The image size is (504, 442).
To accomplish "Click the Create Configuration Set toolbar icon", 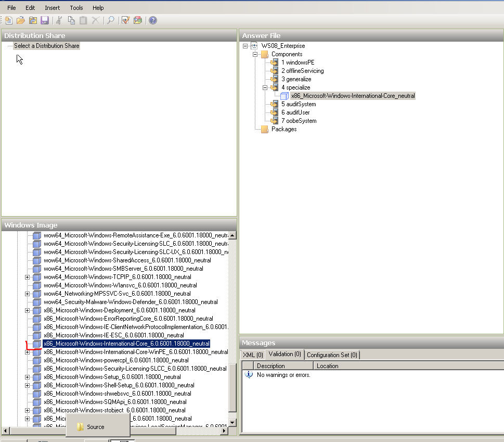I will pyautogui.click(x=138, y=21).
